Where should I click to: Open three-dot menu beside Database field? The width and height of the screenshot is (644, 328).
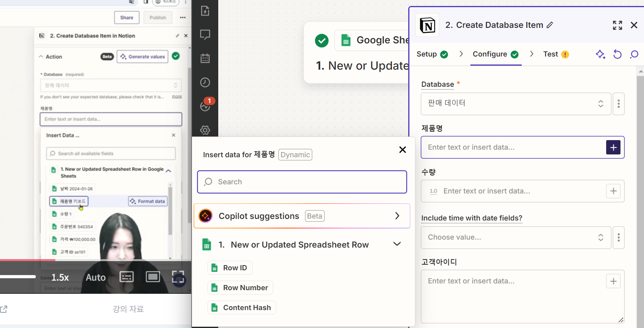point(619,104)
